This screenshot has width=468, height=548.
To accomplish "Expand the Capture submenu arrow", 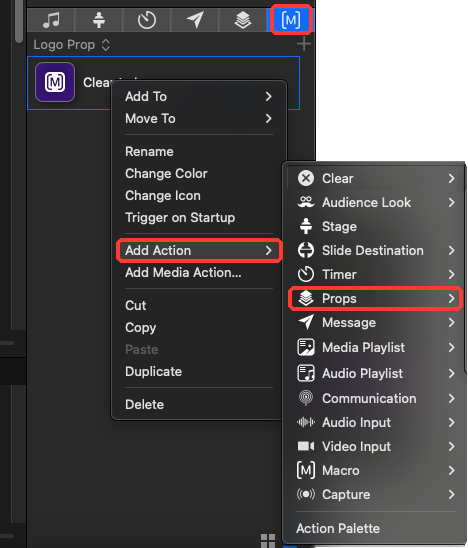I will [x=451, y=494].
